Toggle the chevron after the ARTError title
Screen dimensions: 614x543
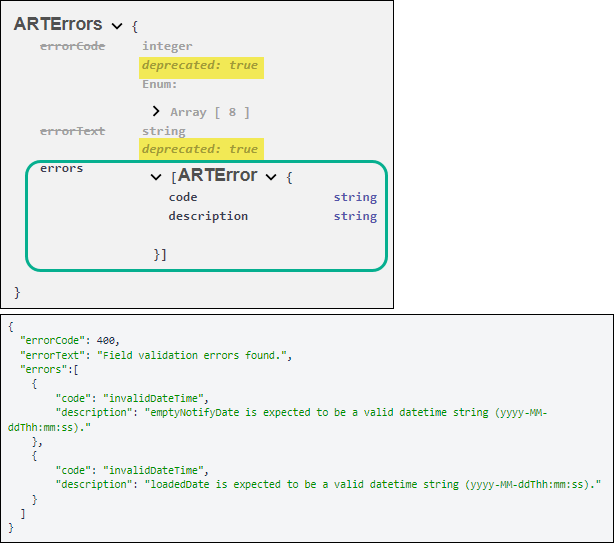tap(271, 177)
